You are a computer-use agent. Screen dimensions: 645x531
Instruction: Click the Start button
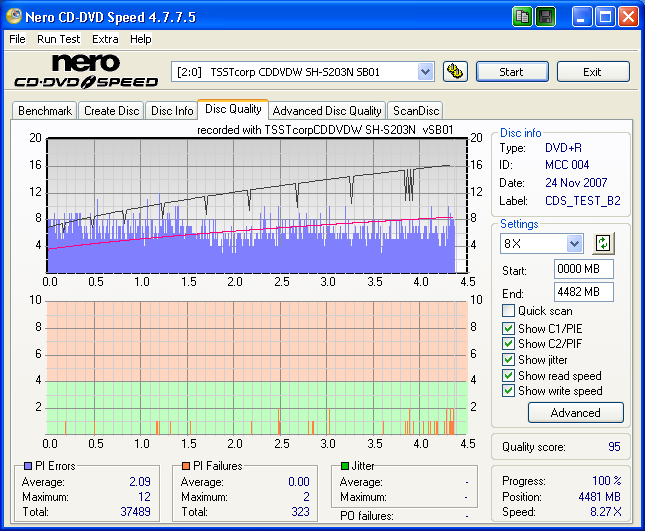coord(512,72)
